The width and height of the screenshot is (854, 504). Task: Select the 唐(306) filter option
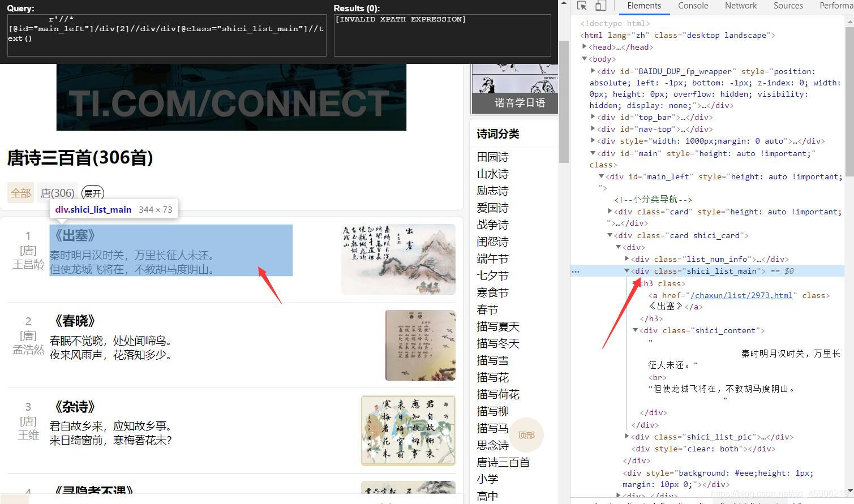[x=57, y=193]
